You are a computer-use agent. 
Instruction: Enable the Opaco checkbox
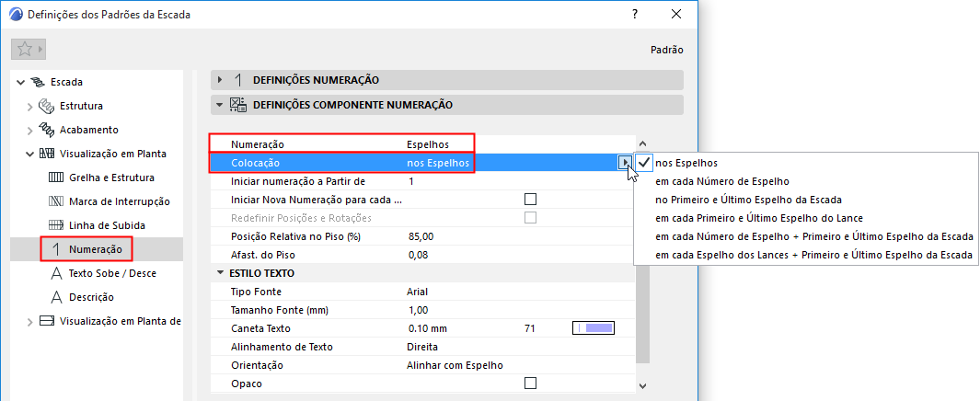tap(531, 383)
